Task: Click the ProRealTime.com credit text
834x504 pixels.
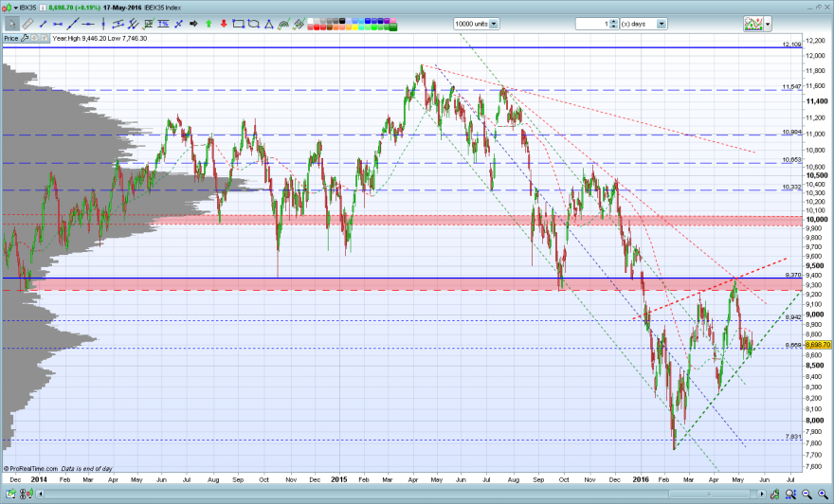Action: [31, 468]
